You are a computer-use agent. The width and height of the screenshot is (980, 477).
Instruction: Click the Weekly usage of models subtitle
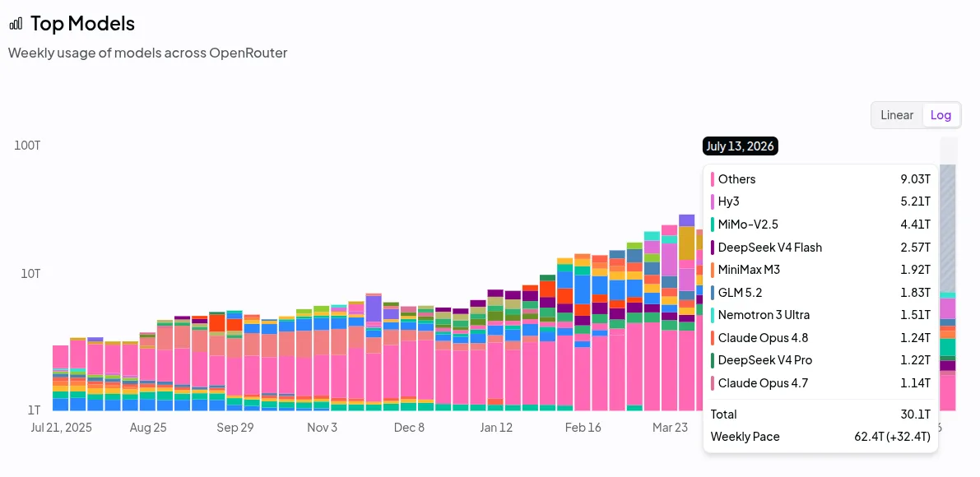147,53
